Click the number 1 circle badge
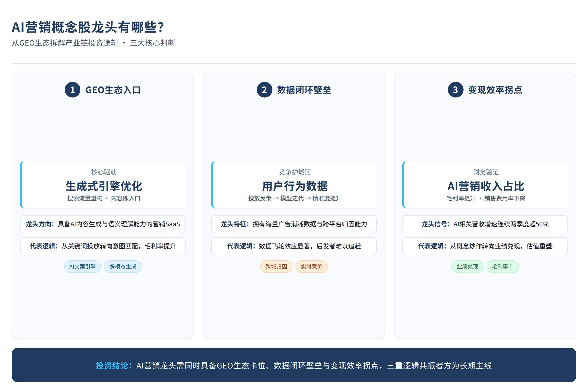588x392 pixels. (73, 90)
